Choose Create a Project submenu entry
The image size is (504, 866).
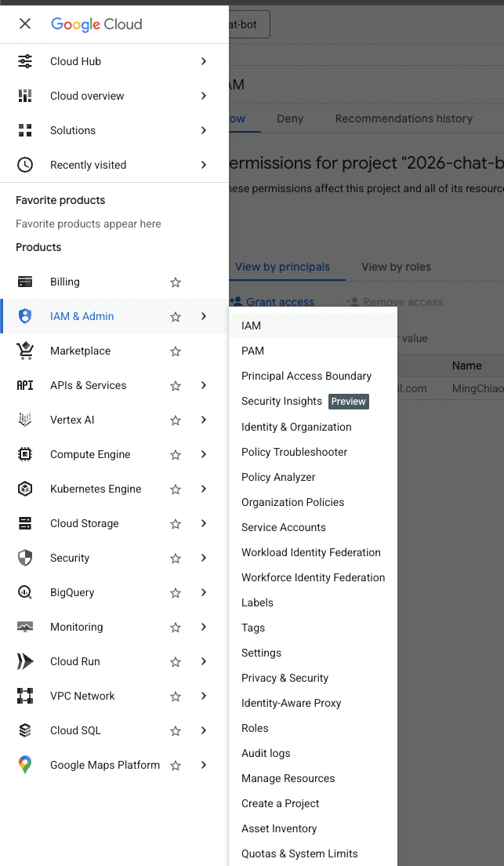coord(313,803)
